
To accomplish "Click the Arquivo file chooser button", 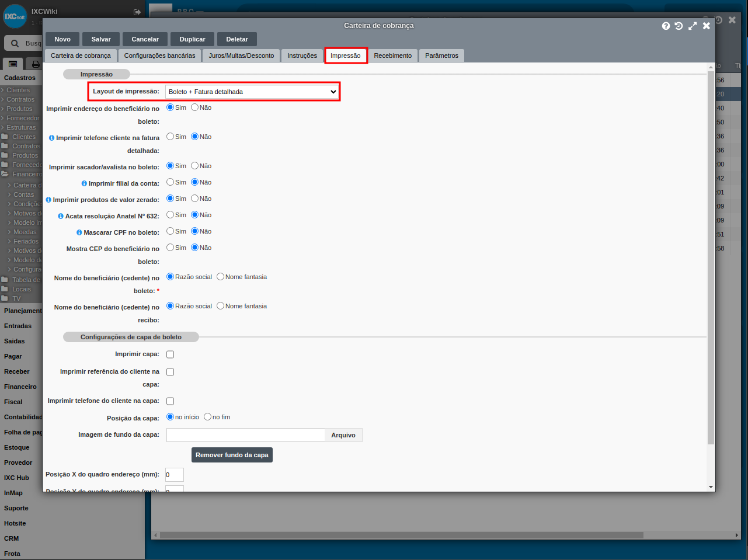I will [x=343, y=435].
